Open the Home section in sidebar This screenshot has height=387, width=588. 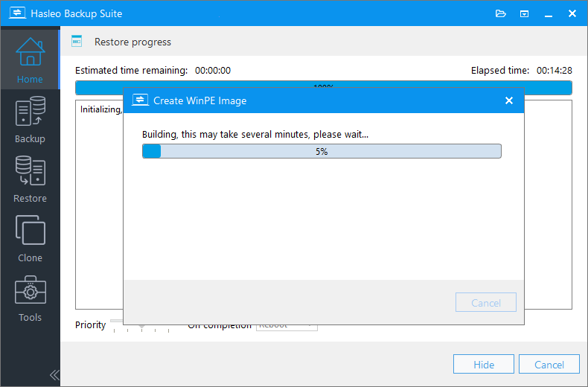(30, 60)
